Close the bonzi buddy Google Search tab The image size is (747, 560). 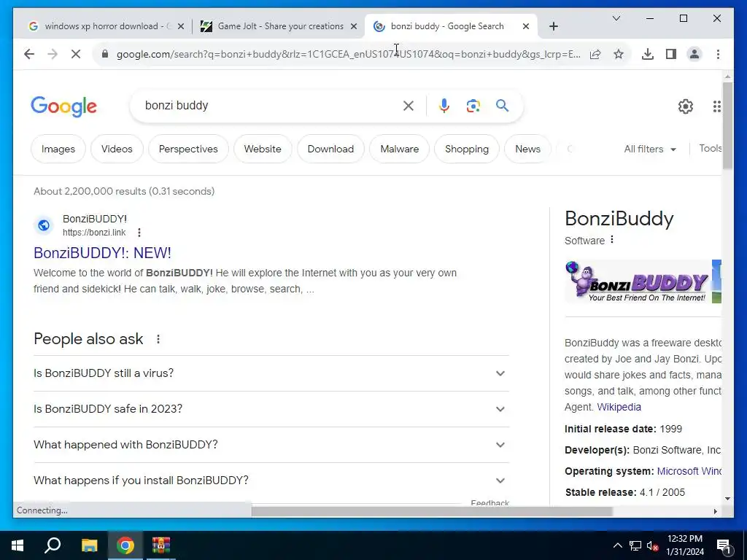pyautogui.click(x=525, y=26)
